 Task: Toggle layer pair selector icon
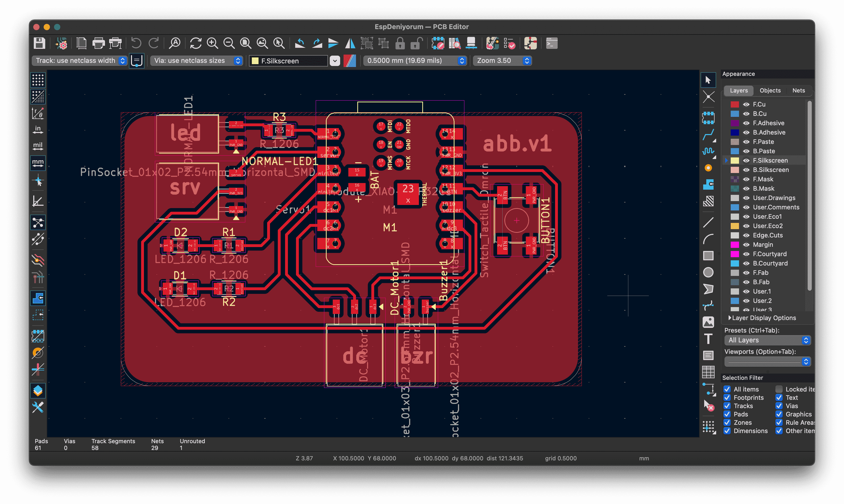pyautogui.click(x=350, y=61)
